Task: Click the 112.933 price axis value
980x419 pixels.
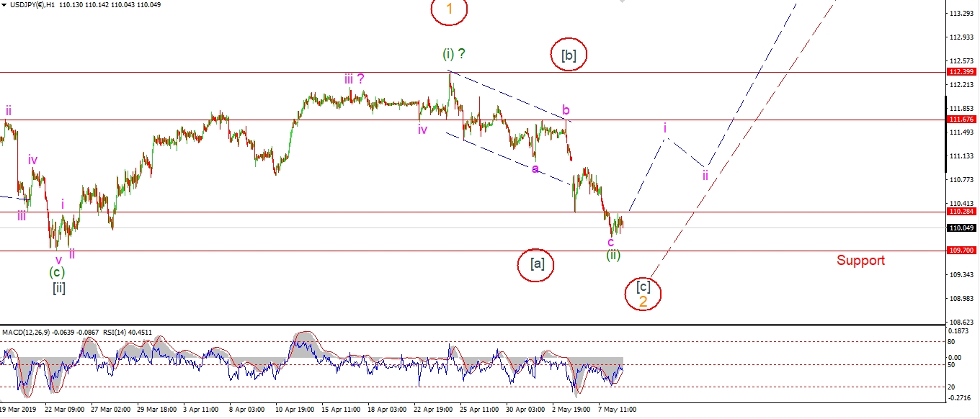Action: coord(961,37)
